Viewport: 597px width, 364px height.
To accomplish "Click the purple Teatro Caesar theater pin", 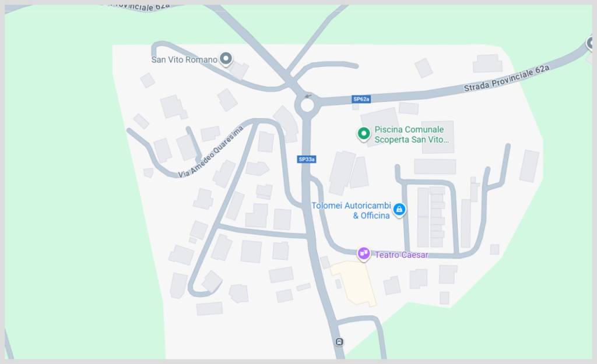I will [364, 253].
